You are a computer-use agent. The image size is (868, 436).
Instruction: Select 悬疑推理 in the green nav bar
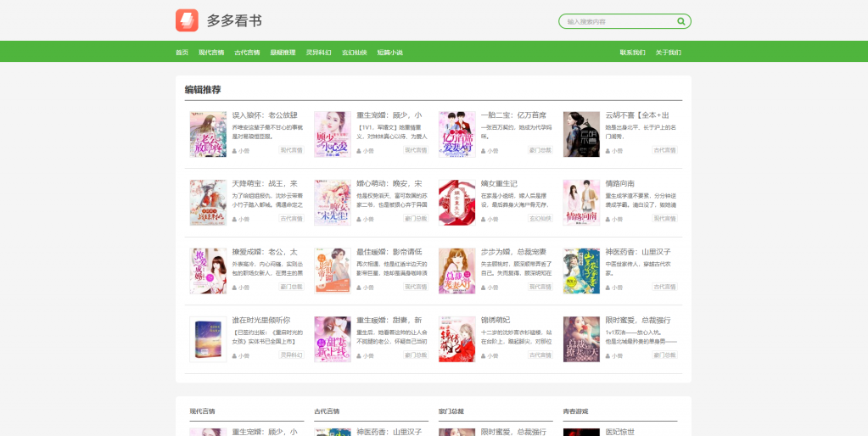283,53
